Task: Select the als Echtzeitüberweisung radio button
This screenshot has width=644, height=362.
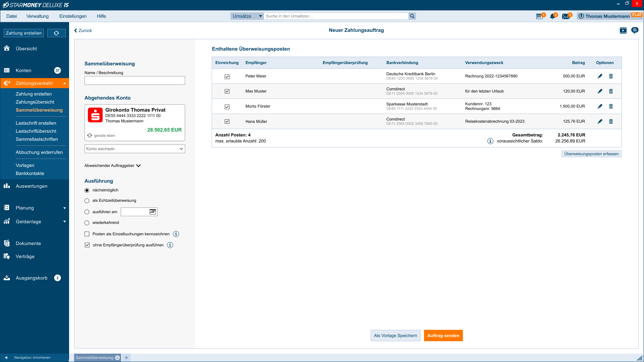Action: tap(87, 200)
